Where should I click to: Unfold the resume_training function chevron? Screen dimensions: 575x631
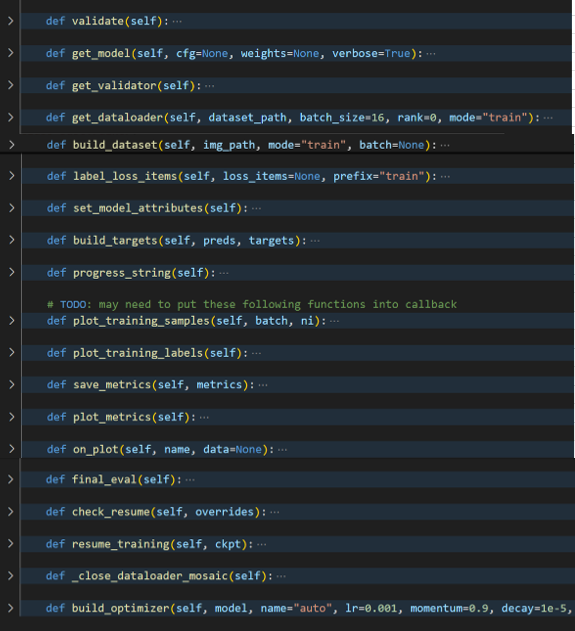[x=11, y=544]
